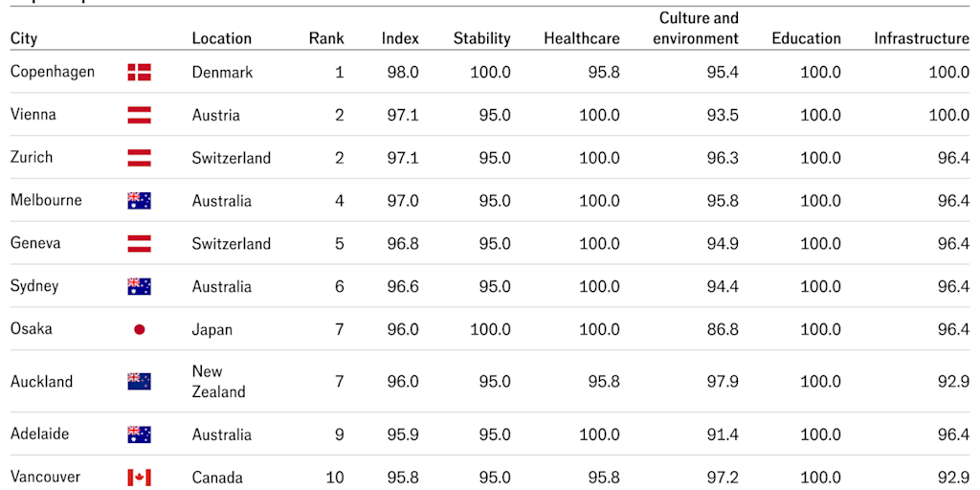The image size is (980, 490).
Task: Sort by the Rank column header
Action: (325, 39)
